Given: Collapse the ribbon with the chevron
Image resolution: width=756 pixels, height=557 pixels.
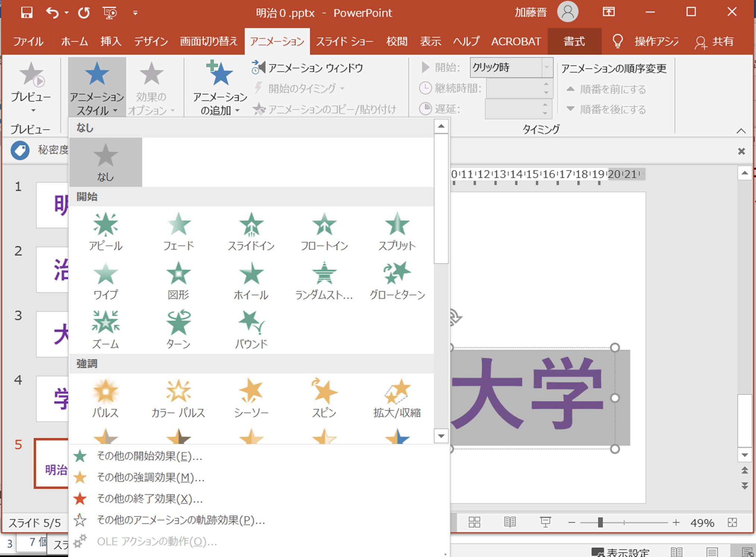Looking at the screenshot, I should click(741, 131).
